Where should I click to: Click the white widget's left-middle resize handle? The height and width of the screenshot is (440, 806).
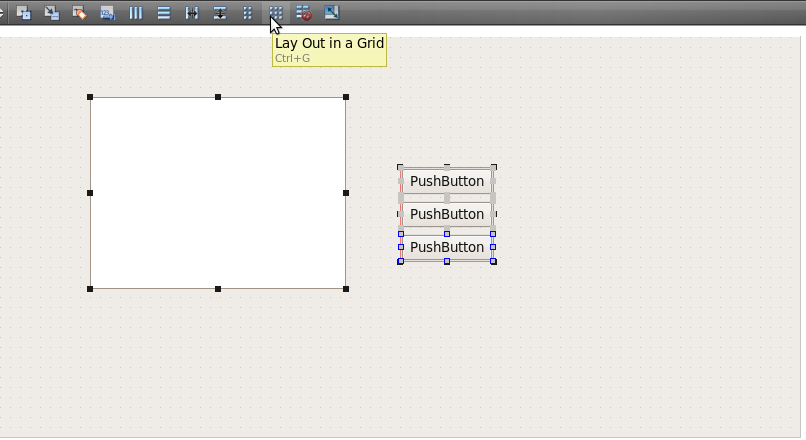90,193
